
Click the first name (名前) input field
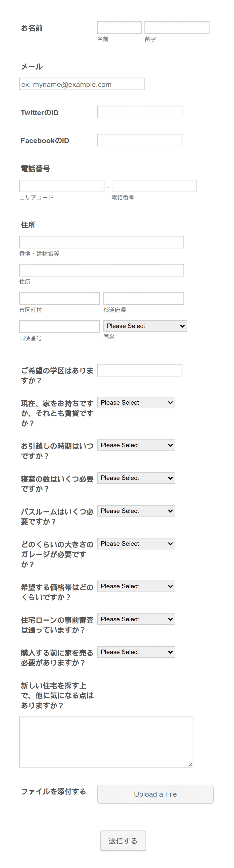(119, 28)
